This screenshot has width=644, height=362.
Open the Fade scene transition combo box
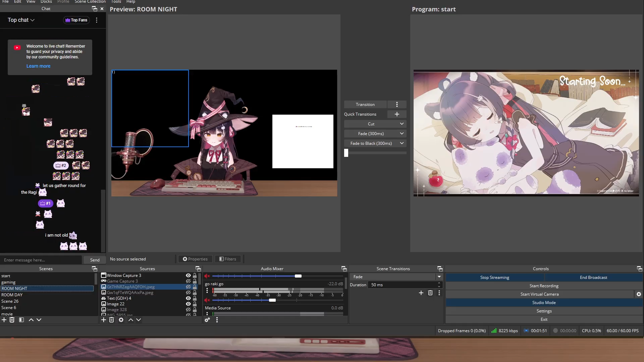tap(396, 277)
